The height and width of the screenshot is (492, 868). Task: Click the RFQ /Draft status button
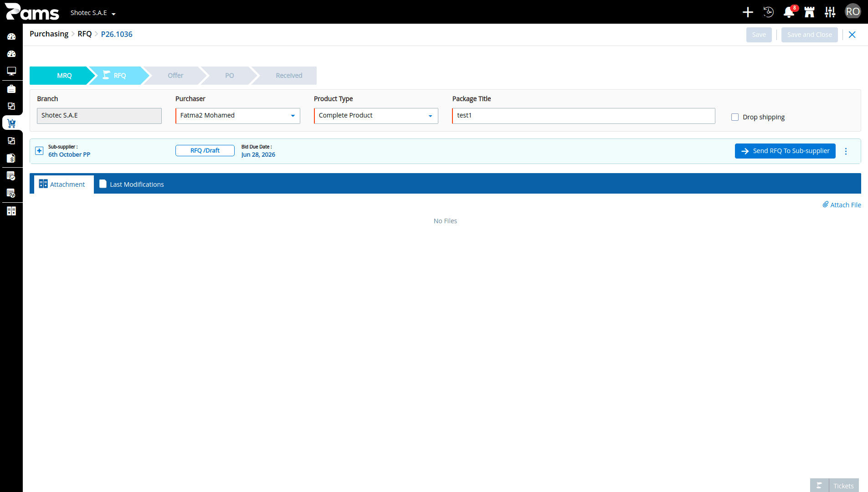click(205, 150)
